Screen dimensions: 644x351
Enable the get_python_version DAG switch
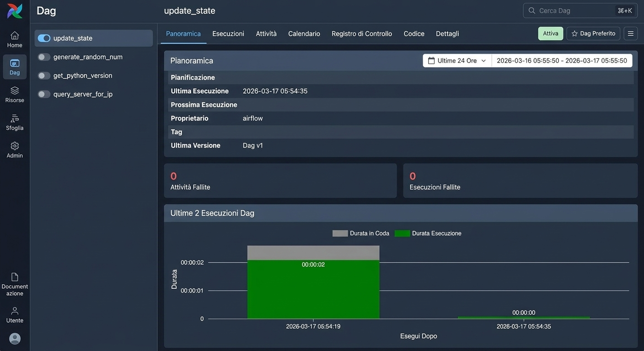[44, 76]
